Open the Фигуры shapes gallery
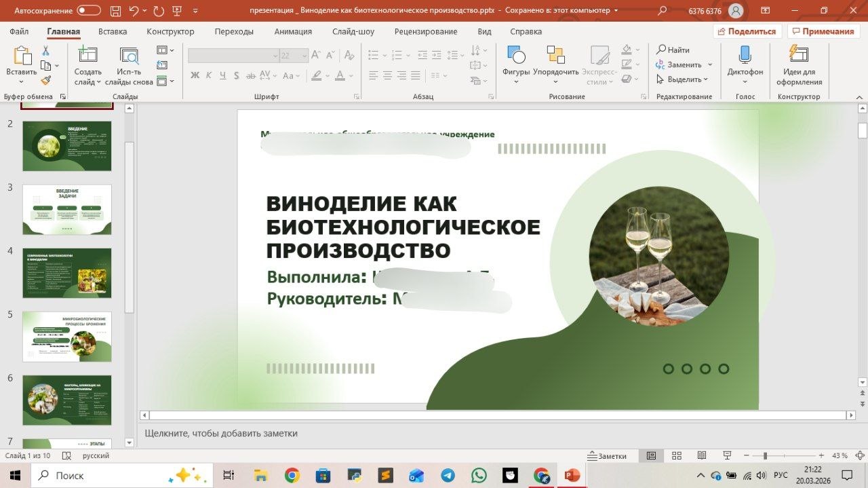 tap(516, 66)
